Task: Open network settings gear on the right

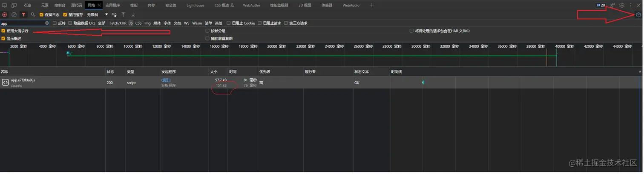Action: 638,14
